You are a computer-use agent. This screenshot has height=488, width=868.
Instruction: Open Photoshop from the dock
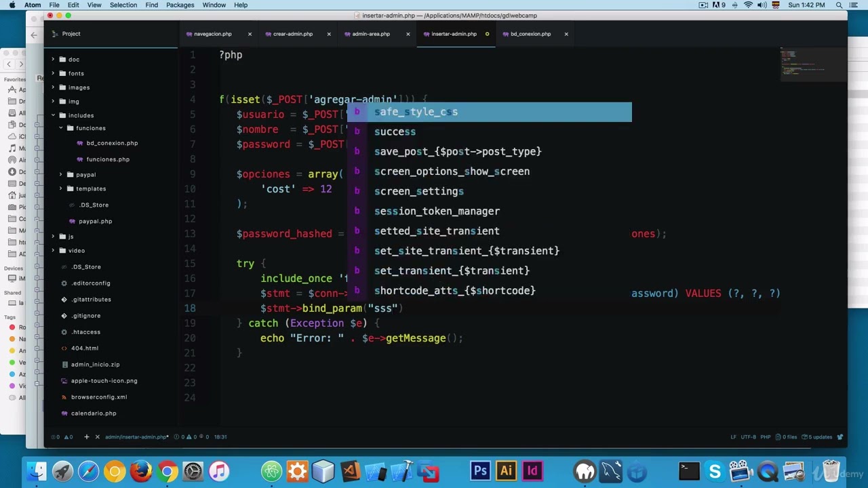tap(480, 471)
